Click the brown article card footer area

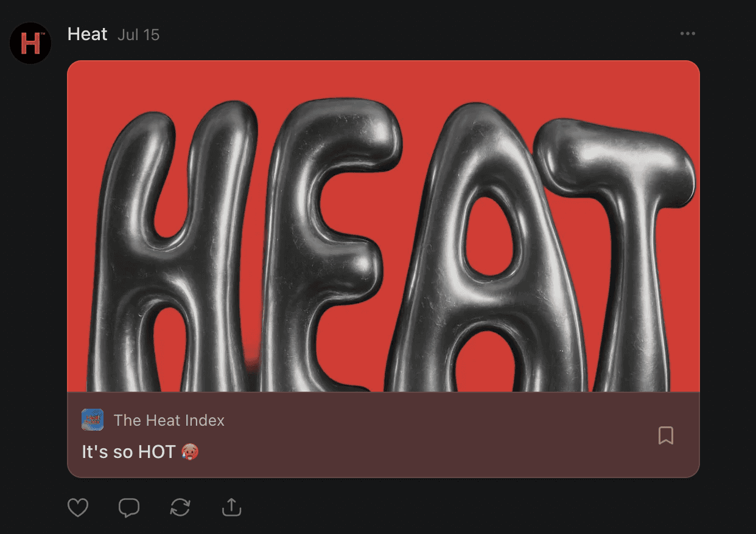(x=383, y=435)
